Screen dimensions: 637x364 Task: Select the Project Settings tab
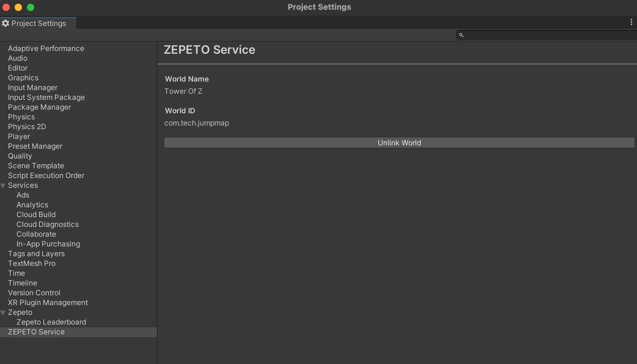coord(38,23)
